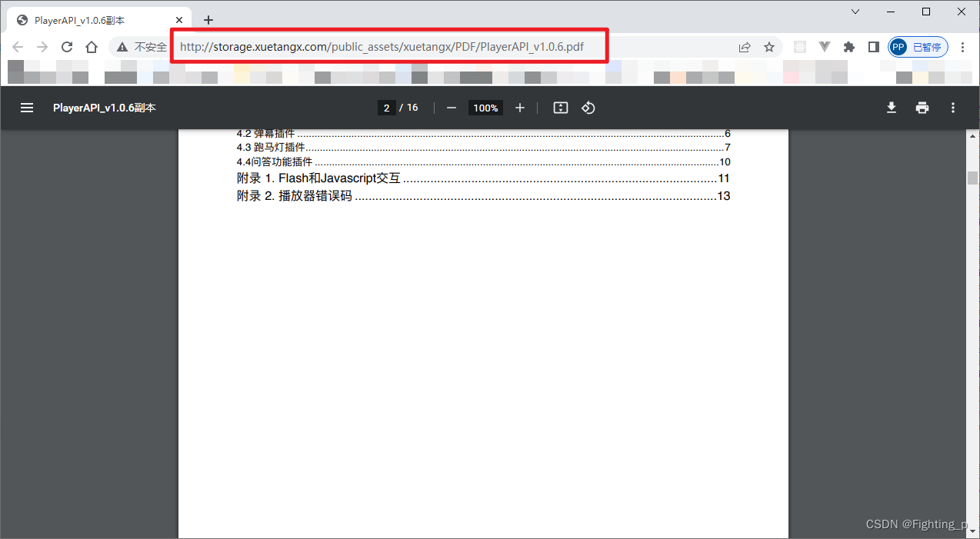Rotate the PDF counterclockwise
Screen dimensions: 980x539
(x=588, y=108)
